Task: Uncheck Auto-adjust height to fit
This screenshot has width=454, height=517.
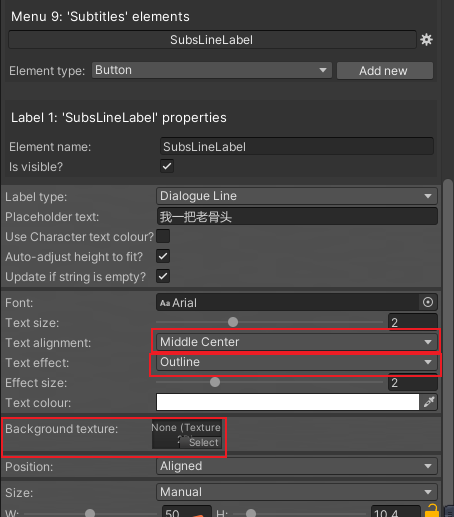Action: point(163,256)
